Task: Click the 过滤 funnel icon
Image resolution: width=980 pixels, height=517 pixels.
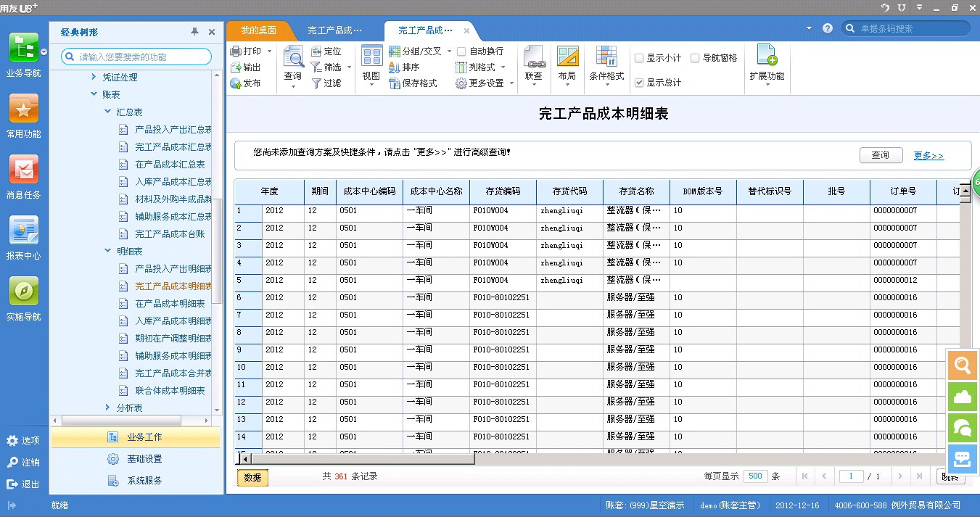Action: (x=316, y=83)
